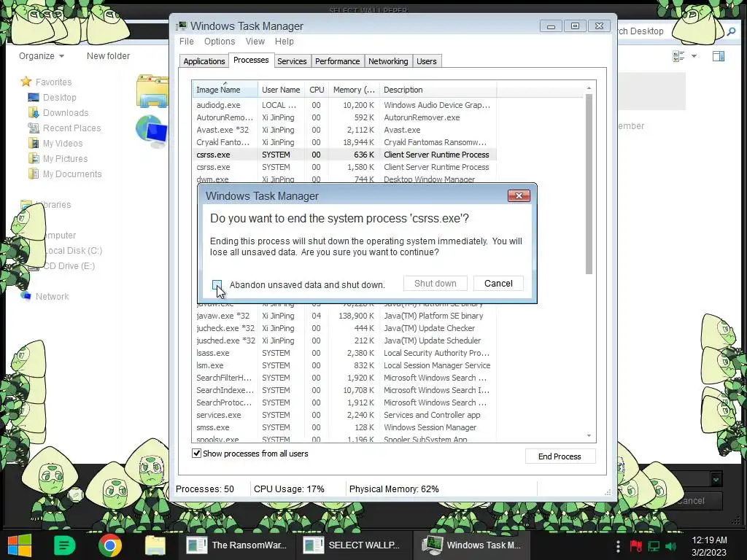Expand the view options dropdown arrow in Explorer
The image size is (747, 560).
pyautogui.click(x=694, y=56)
